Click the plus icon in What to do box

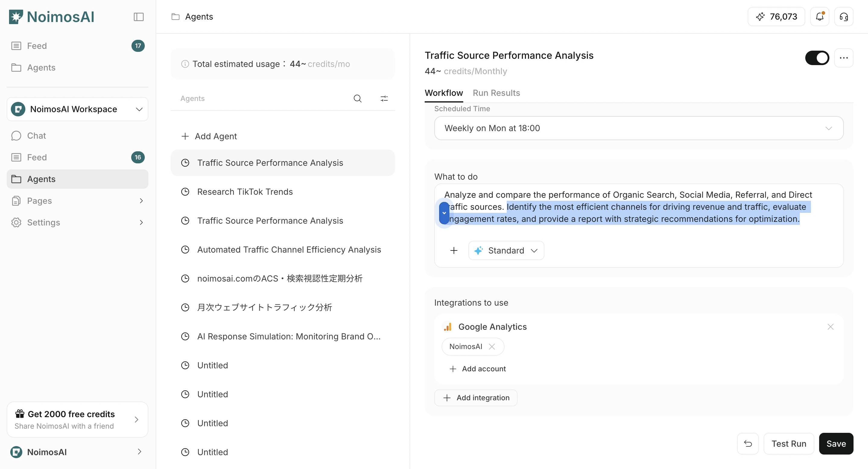click(x=454, y=250)
